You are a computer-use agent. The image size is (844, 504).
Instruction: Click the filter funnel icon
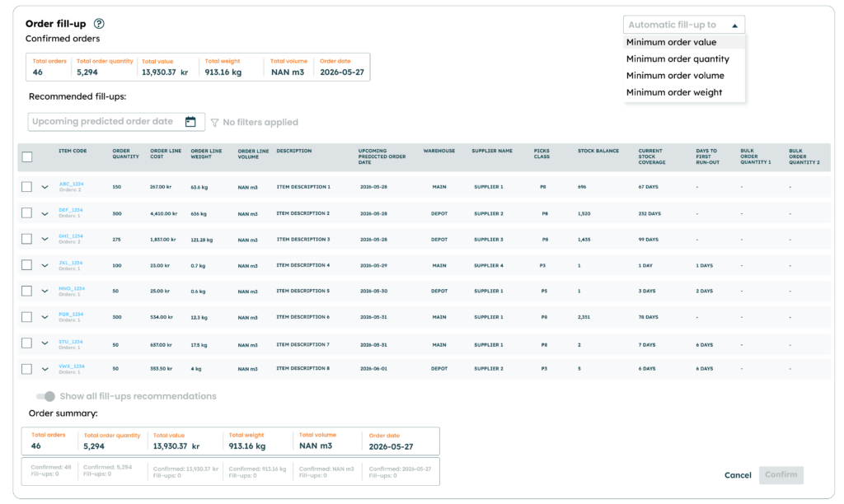coord(215,123)
